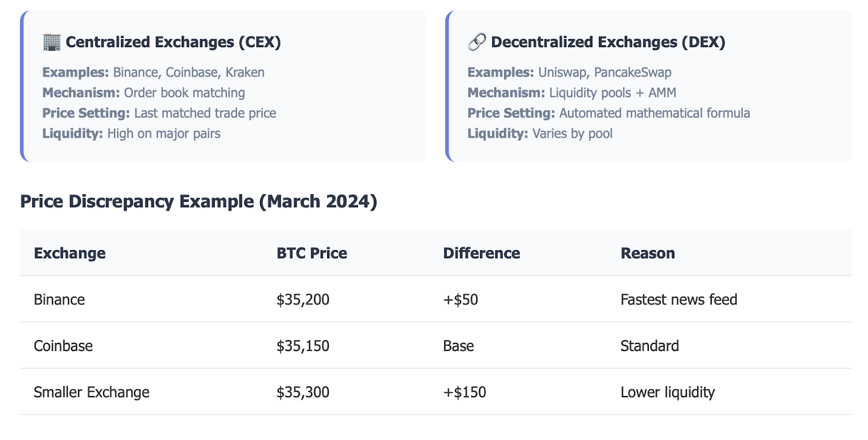Click the Price Discrepancy Example heading

(x=198, y=202)
